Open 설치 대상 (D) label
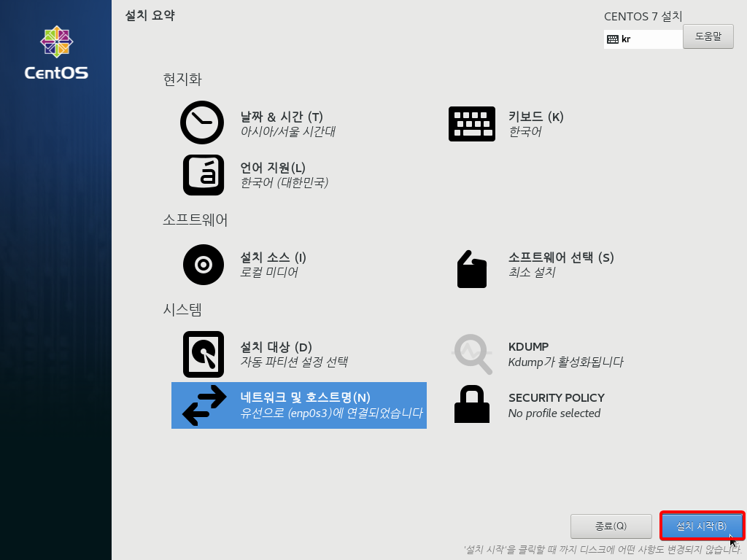 click(x=276, y=347)
